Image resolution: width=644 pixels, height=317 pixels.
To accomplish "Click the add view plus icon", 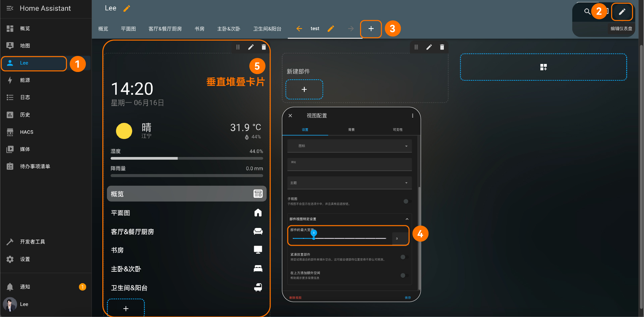I will click(371, 29).
